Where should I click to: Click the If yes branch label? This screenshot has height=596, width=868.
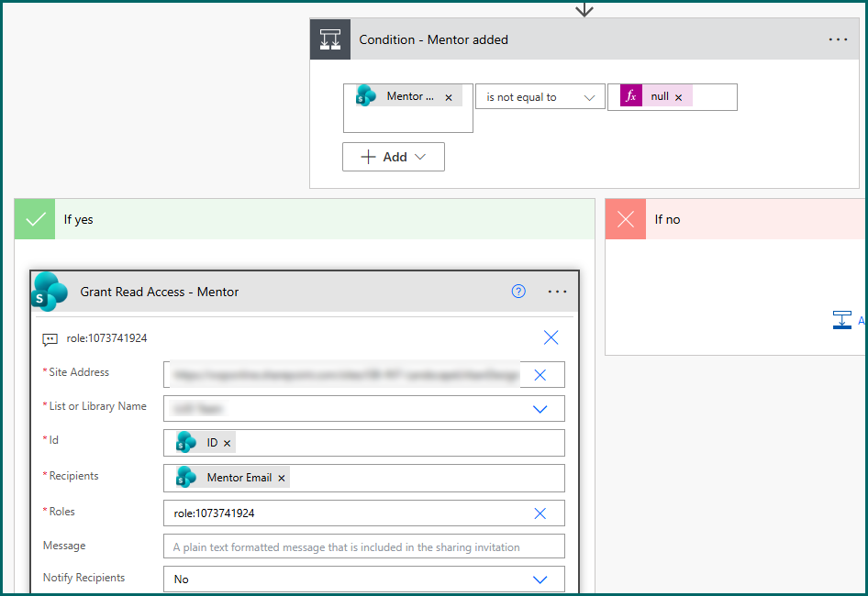[x=78, y=220]
